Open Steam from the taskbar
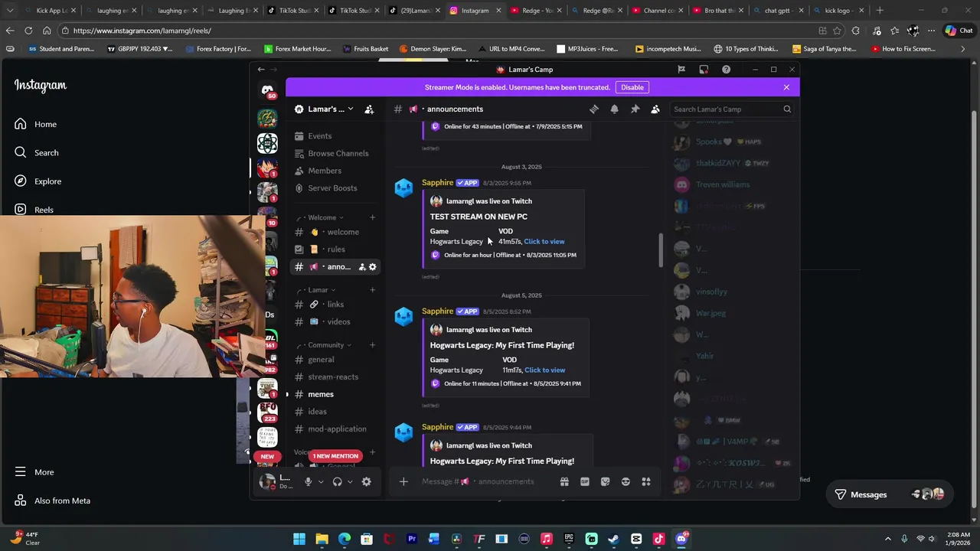The width and height of the screenshot is (980, 551). (613, 539)
